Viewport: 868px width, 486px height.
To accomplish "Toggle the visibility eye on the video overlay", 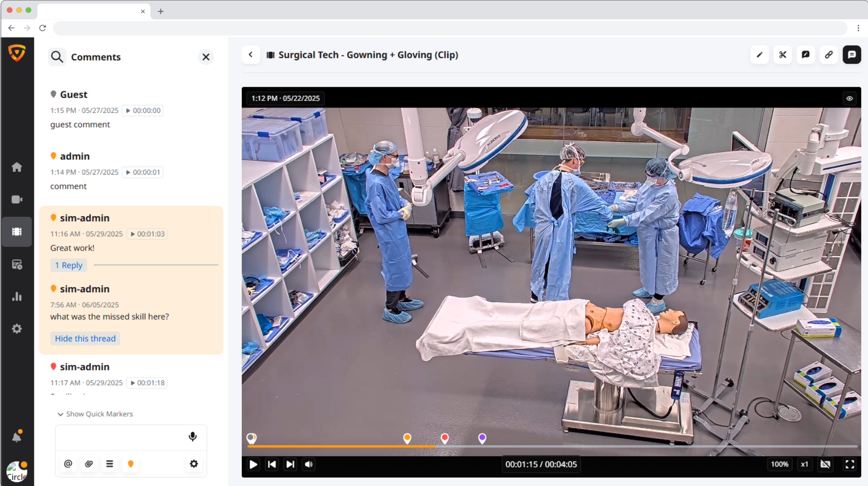I will tap(850, 98).
